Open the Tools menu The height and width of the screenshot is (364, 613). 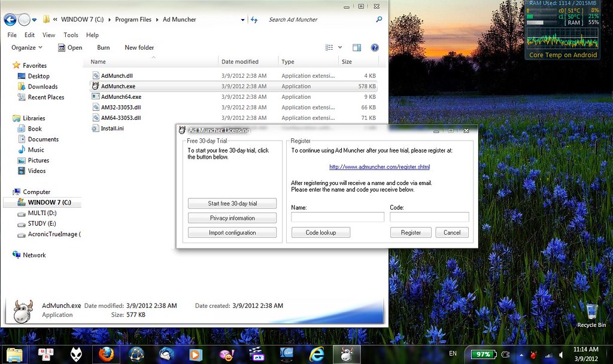point(71,35)
